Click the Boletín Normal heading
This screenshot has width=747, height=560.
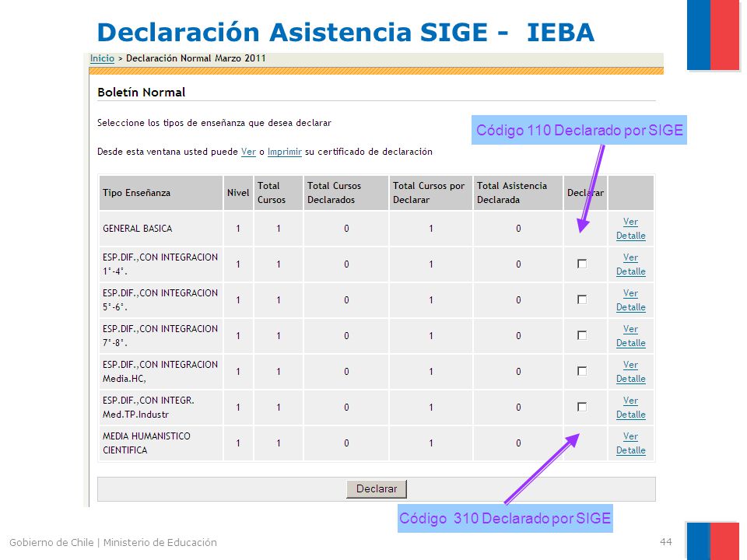141,93
